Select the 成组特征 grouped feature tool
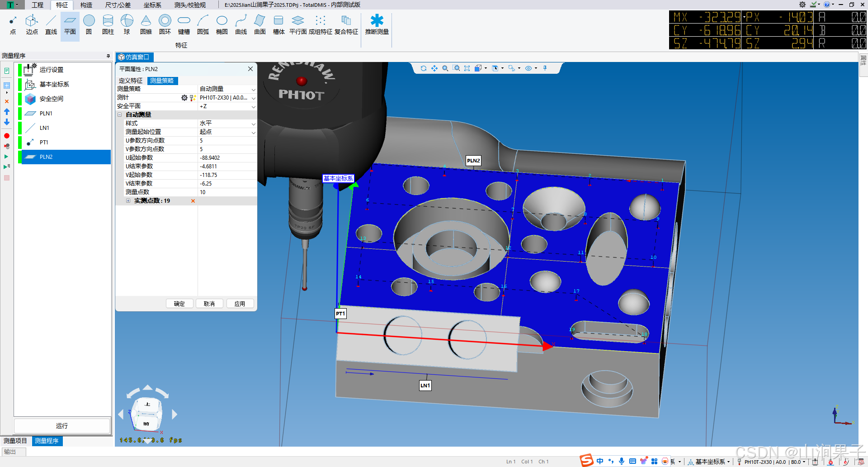This screenshot has width=868, height=467. click(x=321, y=25)
